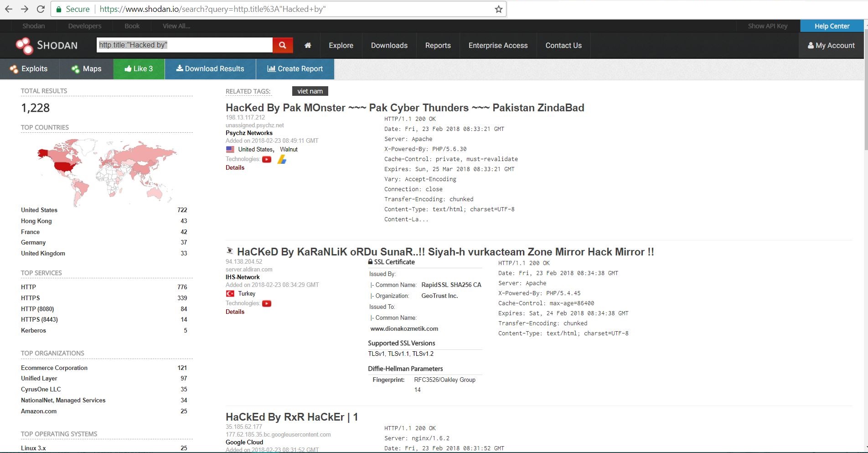Click the Turkey flag icon
Screen dimensions: 868x453
point(230,293)
